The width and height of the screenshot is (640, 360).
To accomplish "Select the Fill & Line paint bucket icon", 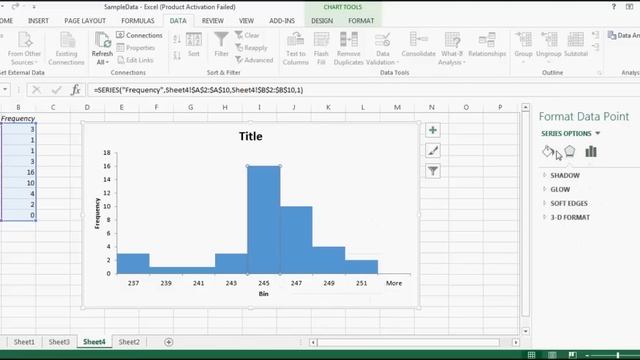I will 548,151.
